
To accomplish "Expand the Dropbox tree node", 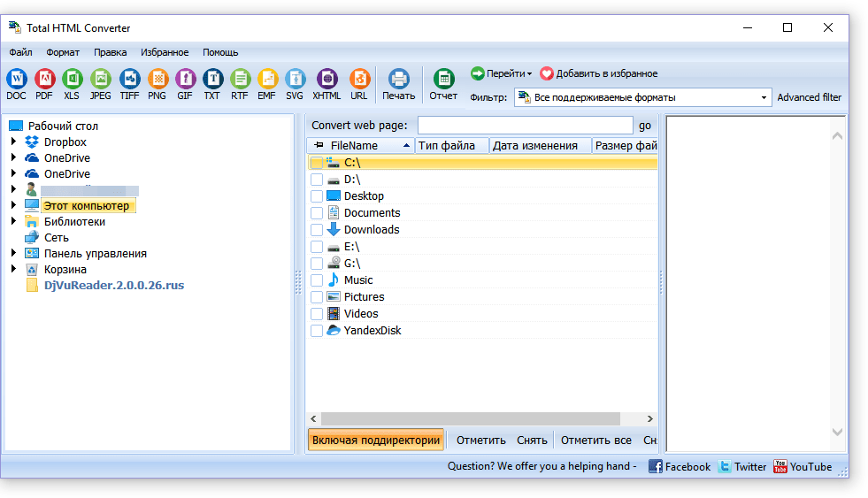I will point(13,142).
